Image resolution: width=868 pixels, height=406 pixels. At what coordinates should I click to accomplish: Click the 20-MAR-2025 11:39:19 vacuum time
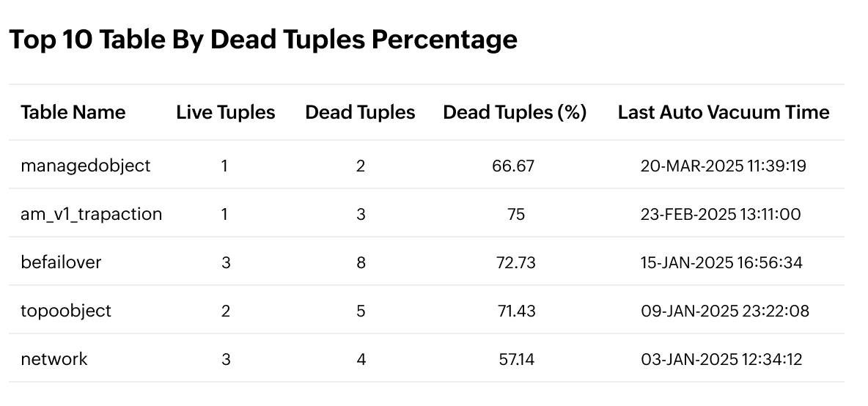coord(723,166)
